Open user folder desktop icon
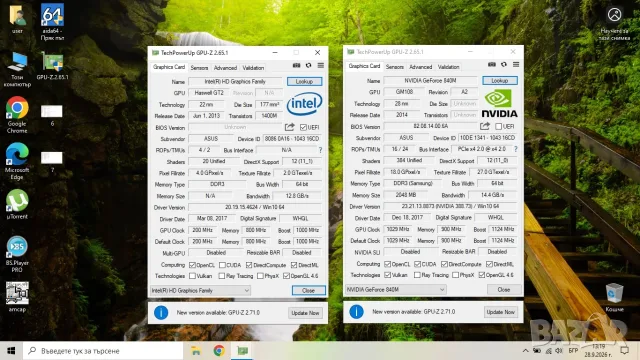 point(17,18)
